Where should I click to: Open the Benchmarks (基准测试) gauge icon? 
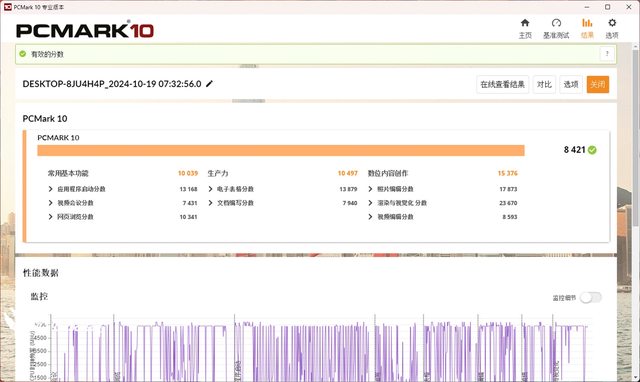pyautogui.click(x=556, y=23)
